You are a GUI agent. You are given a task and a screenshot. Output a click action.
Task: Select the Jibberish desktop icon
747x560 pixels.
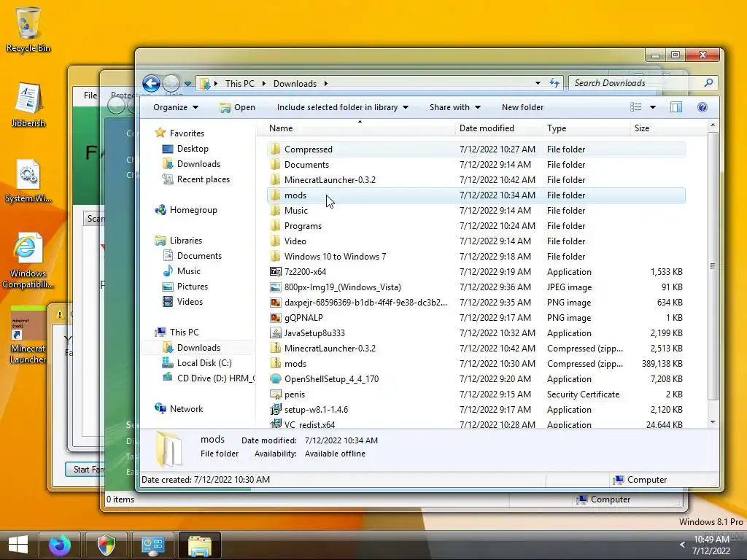click(28, 105)
